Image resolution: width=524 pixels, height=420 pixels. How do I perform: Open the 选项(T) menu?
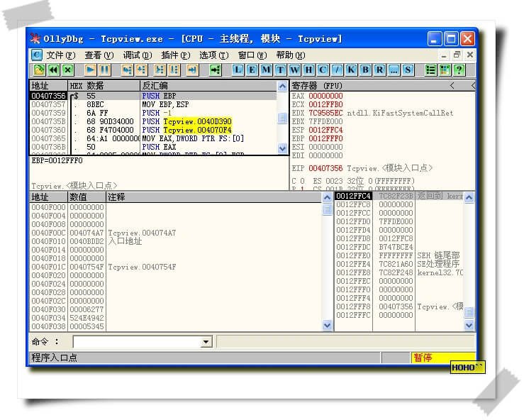(214, 55)
